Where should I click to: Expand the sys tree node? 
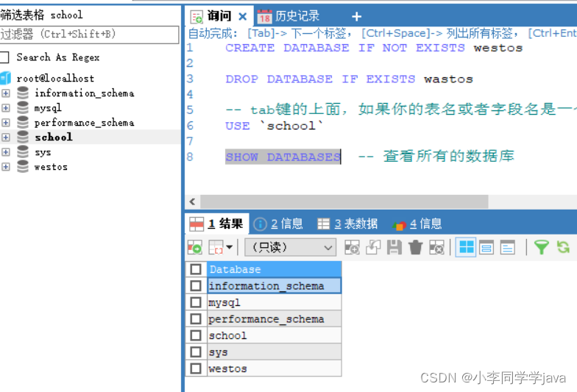[x=6, y=152]
